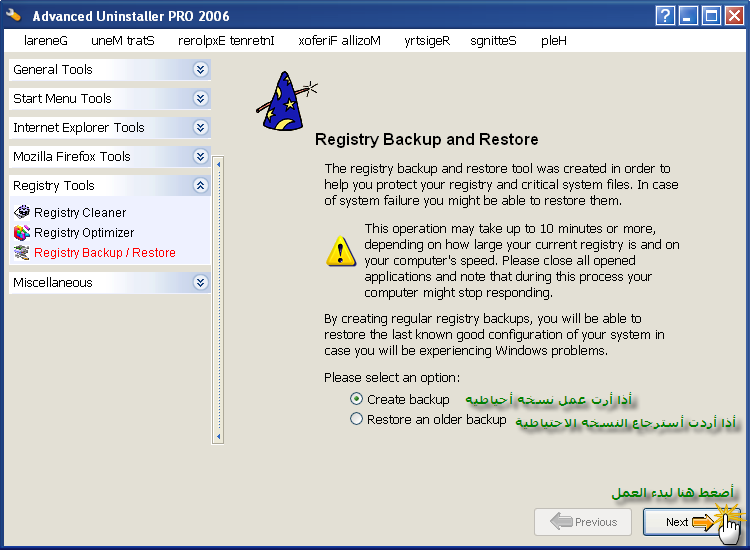Expand the General Tools section chevron
The height and width of the screenshot is (550, 750).
(200, 69)
